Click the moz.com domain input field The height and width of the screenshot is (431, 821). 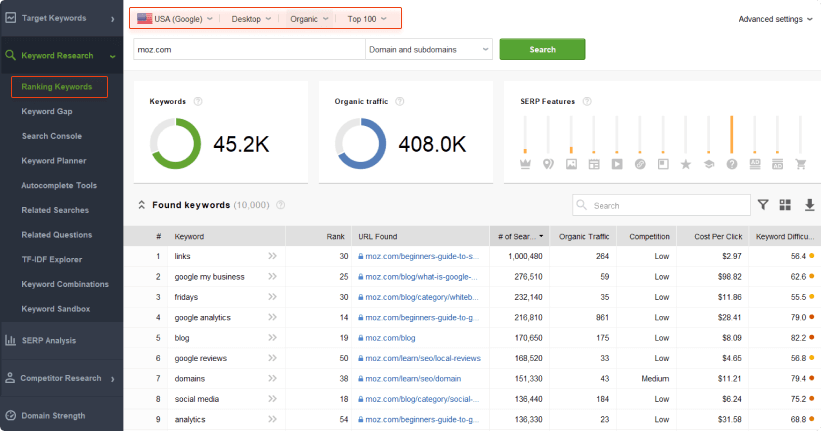(x=249, y=49)
